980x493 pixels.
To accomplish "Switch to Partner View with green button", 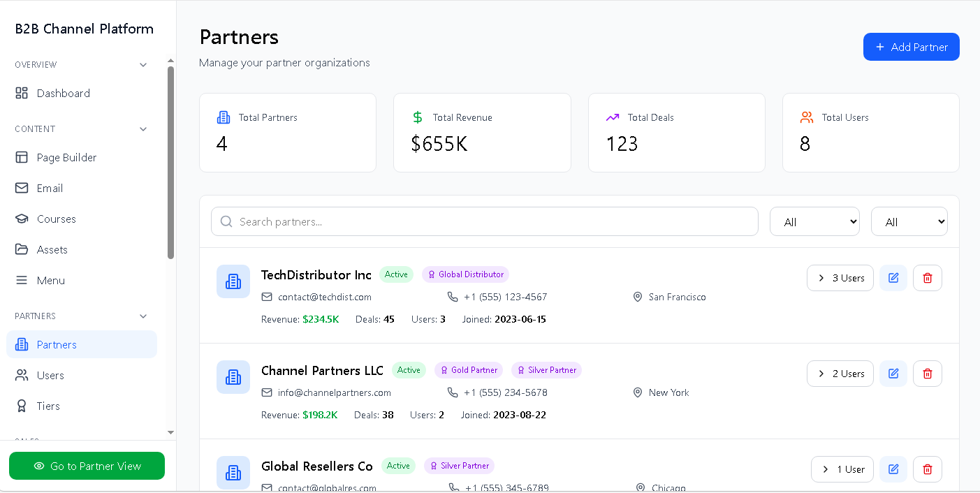I will coord(87,466).
